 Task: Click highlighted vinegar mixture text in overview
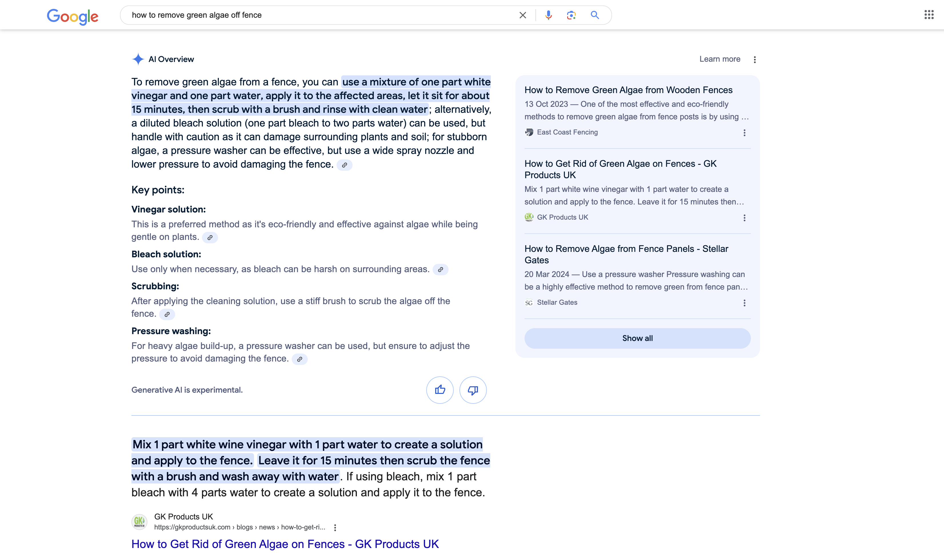(311, 95)
